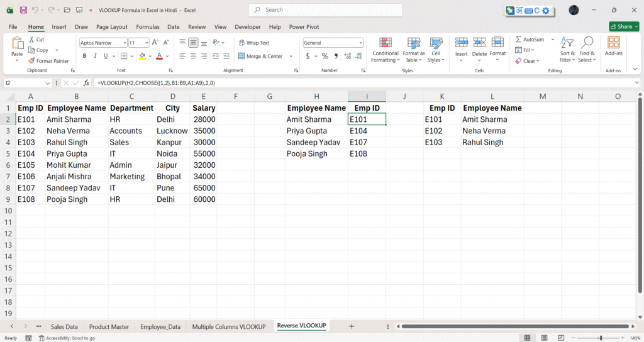Screen dimensions: 644x342
Task: Open the font size dropdown
Action: click(147, 43)
